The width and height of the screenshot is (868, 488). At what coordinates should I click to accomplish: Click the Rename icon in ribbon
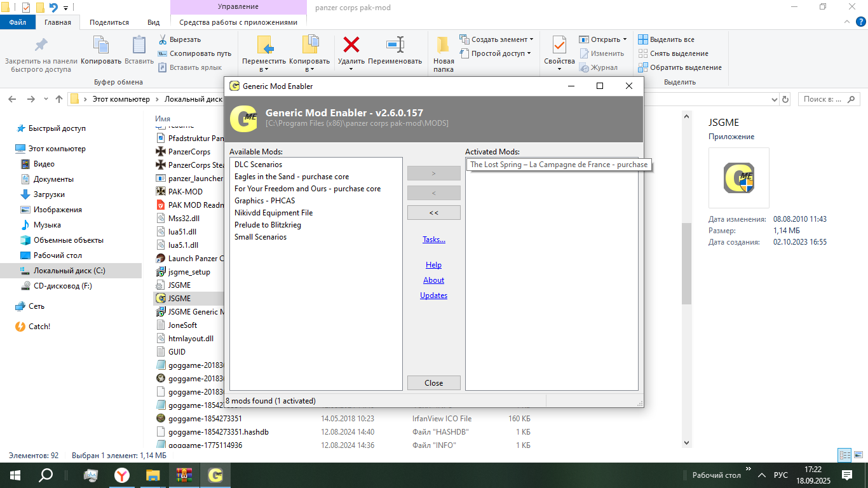[395, 45]
